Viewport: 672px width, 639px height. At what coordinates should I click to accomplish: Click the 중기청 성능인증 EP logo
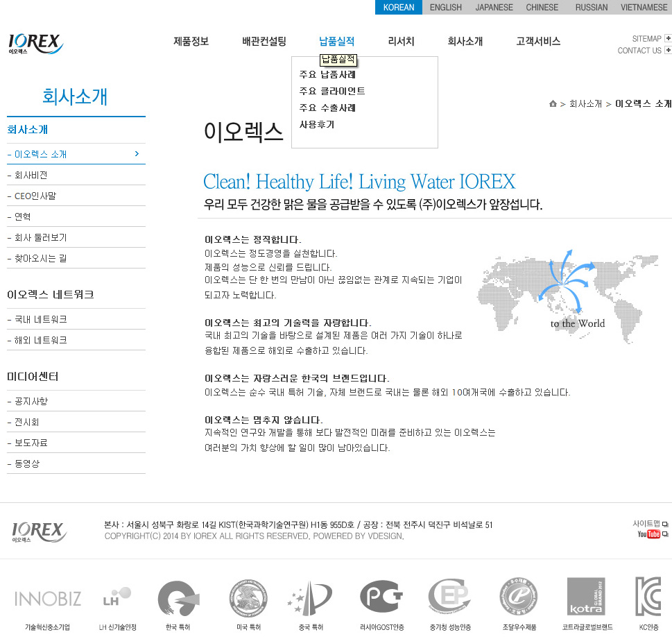click(449, 597)
